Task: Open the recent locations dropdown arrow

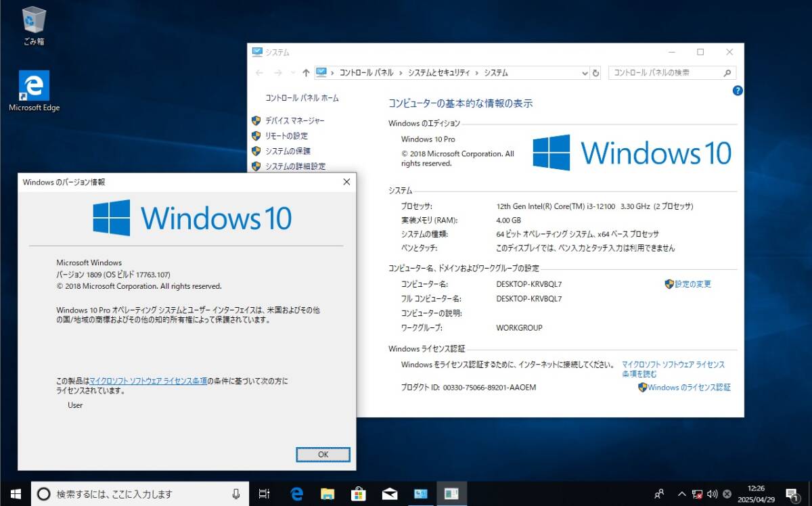Action: pyautogui.click(x=292, y=73)
